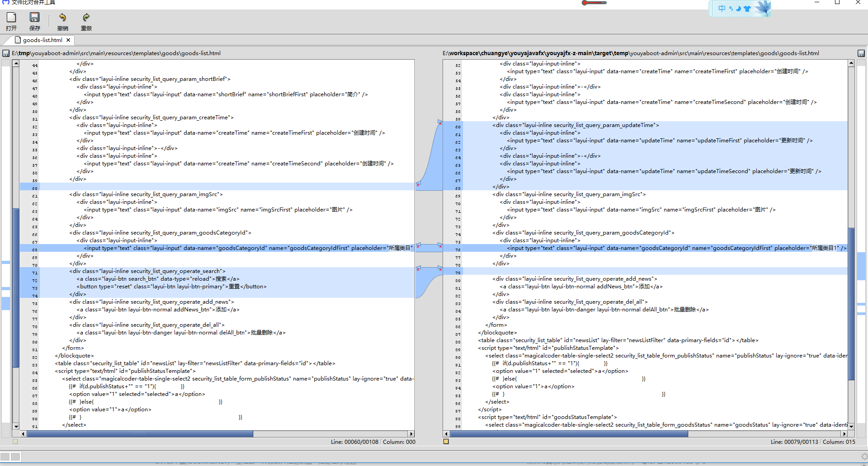This screenshot has width=868, height=466.
Task: Click left status text 'Column: 000'
Action: pyautogui.click(x=399, y=442)
